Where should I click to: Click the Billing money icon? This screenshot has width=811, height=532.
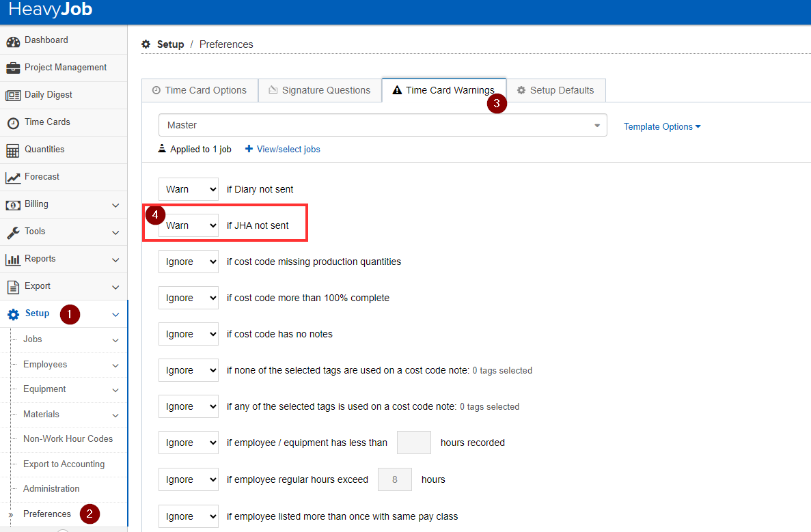point(13,205)
